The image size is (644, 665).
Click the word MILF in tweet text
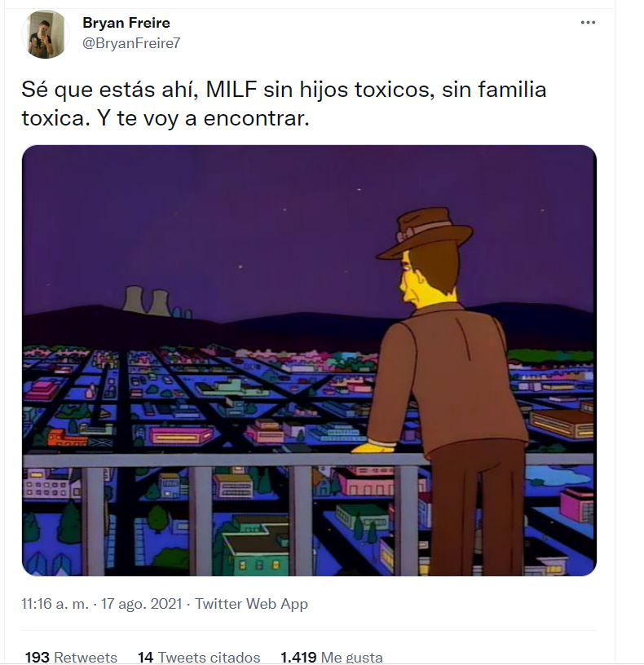click(232, 90)
